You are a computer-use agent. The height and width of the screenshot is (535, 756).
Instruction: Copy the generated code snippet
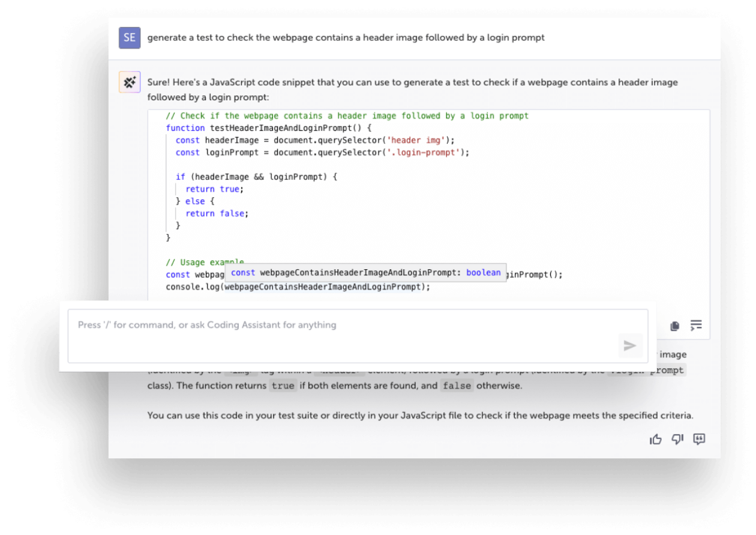(x=675, y=326)
